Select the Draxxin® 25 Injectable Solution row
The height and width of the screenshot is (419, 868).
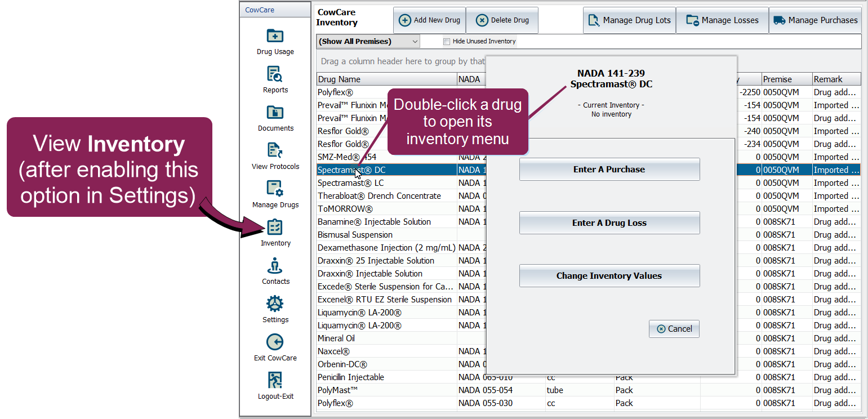(589, 261)
